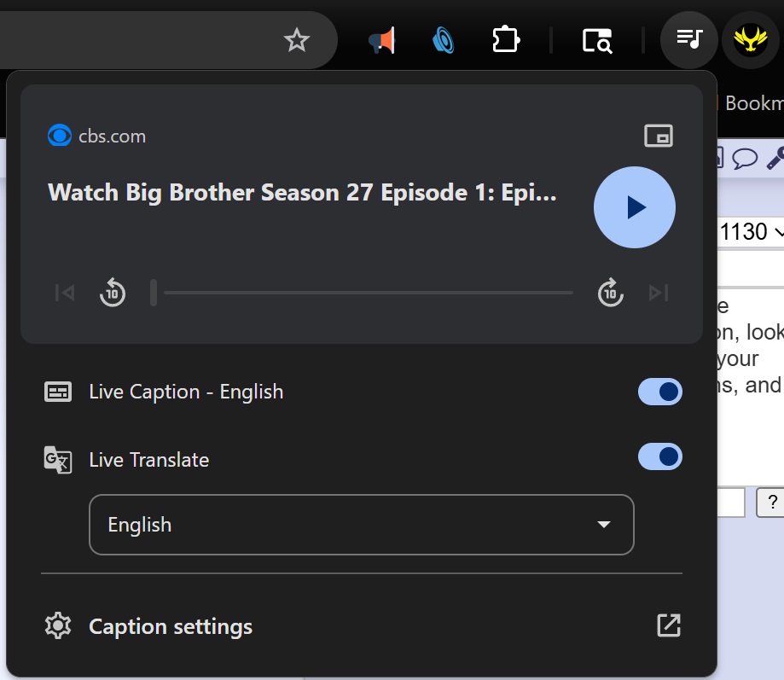The image size is (784, 680).
Task: Open the yellow bird profile avatar
Action: [750, 39]
